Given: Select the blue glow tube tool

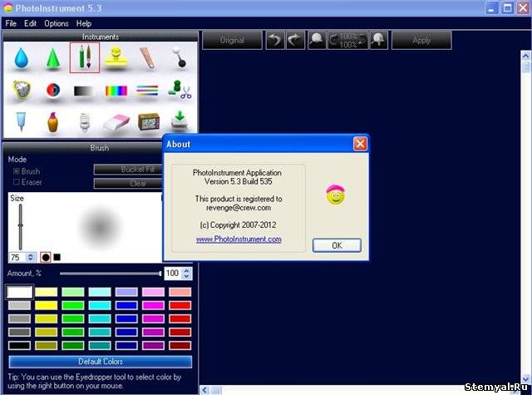Looking at the screenshot, I should click(x=21, y=121).
